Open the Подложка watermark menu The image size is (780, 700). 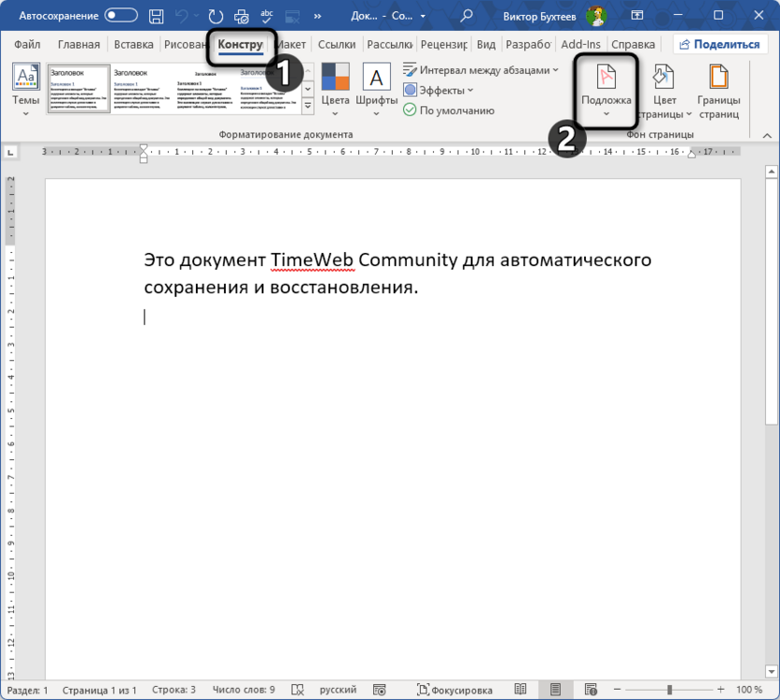pyautogui.click(x=606, y=90)
